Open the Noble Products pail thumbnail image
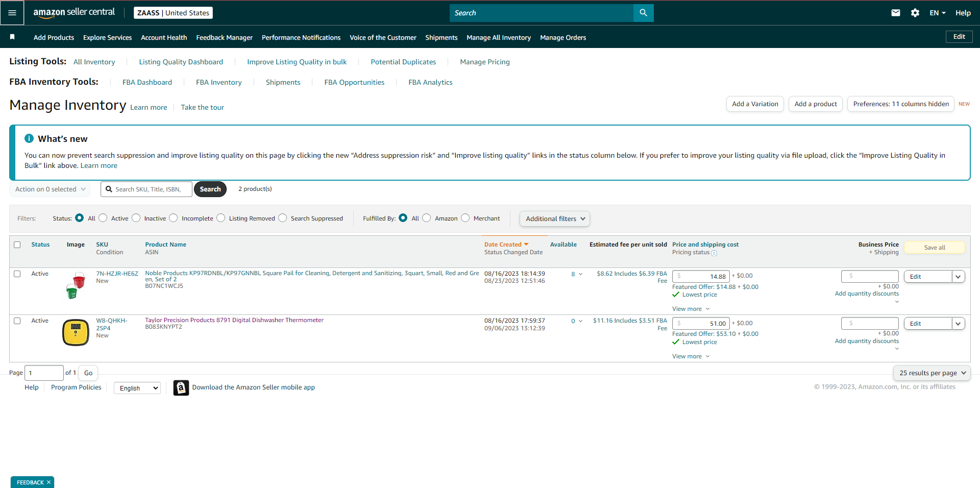Image resolution: width=980 pixels, height=488 pixels. point(76,285)
